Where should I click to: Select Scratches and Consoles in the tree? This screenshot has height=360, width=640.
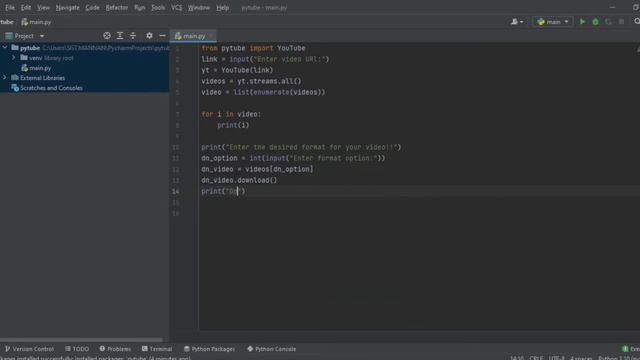(x=84, y=88)
